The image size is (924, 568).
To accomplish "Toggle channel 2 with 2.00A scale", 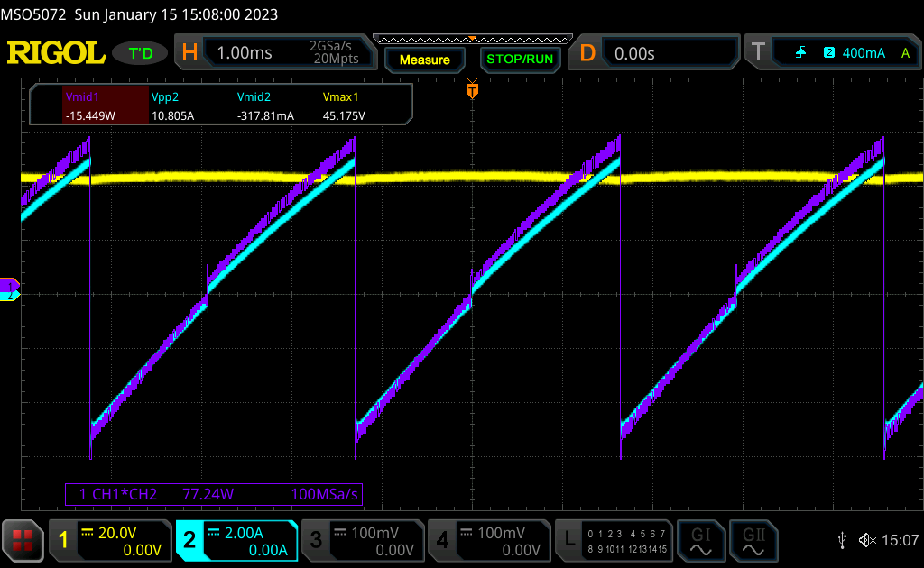I will coord(236,540).
